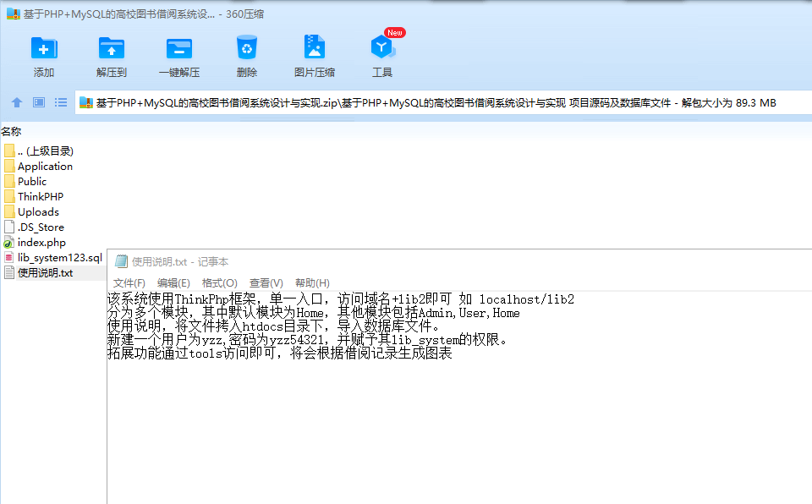
Task: Click the 360压缩 title bar app icon
Action: coord(13,14)
